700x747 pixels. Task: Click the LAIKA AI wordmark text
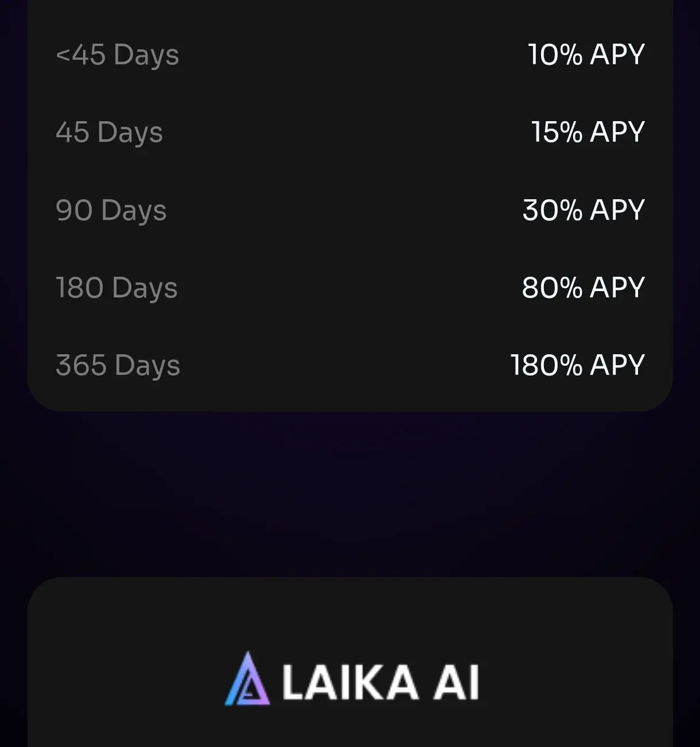(x=381, y=682)
